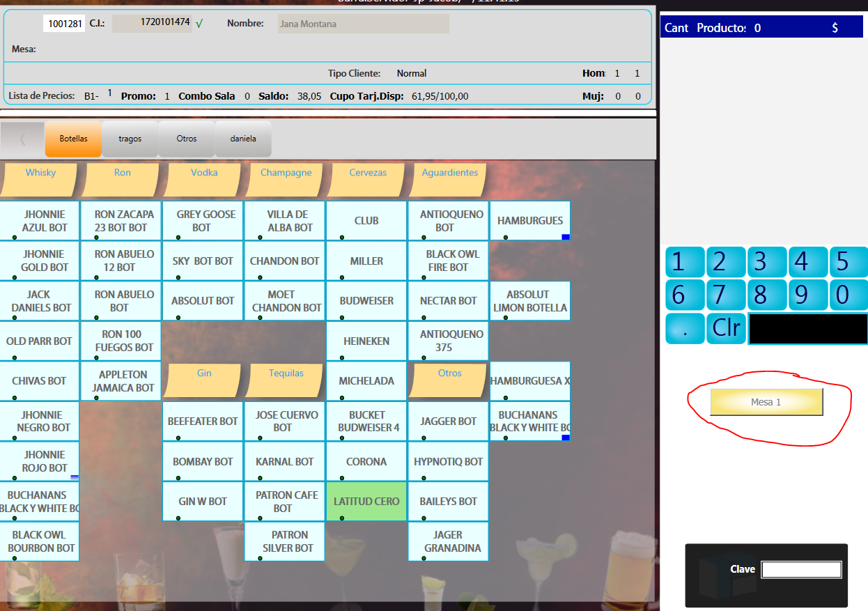Screen dimensions: 868x611
Task: Add PATRON SILVER BOT product
Action: (285, 541)
